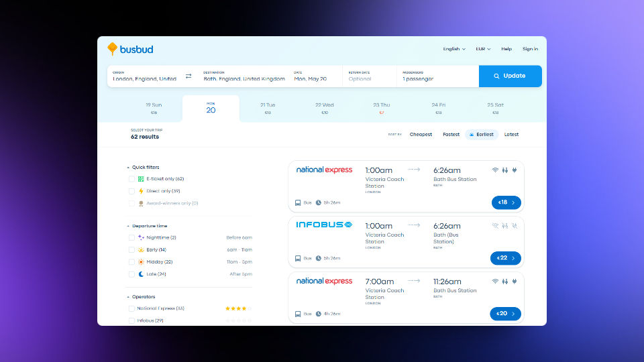Check the Nighttime departure filter
Viewport: 644px width, 362px height.
131,237
